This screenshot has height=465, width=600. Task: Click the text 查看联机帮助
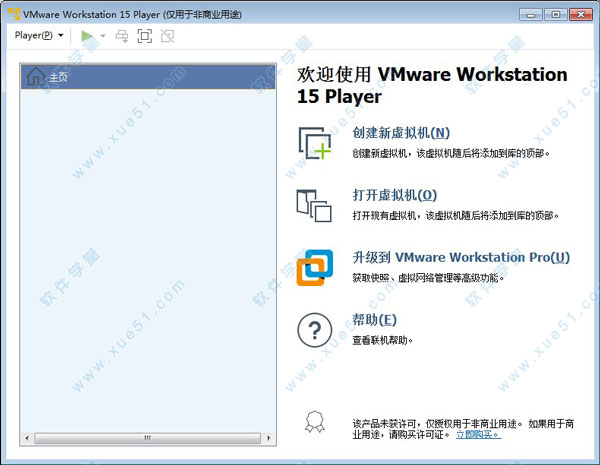[382, 340]
